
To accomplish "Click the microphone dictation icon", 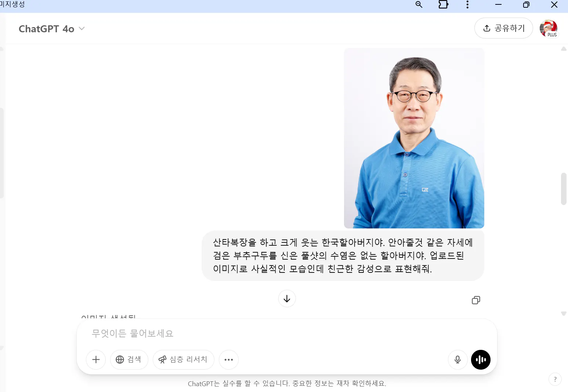I will click(457, 360).
